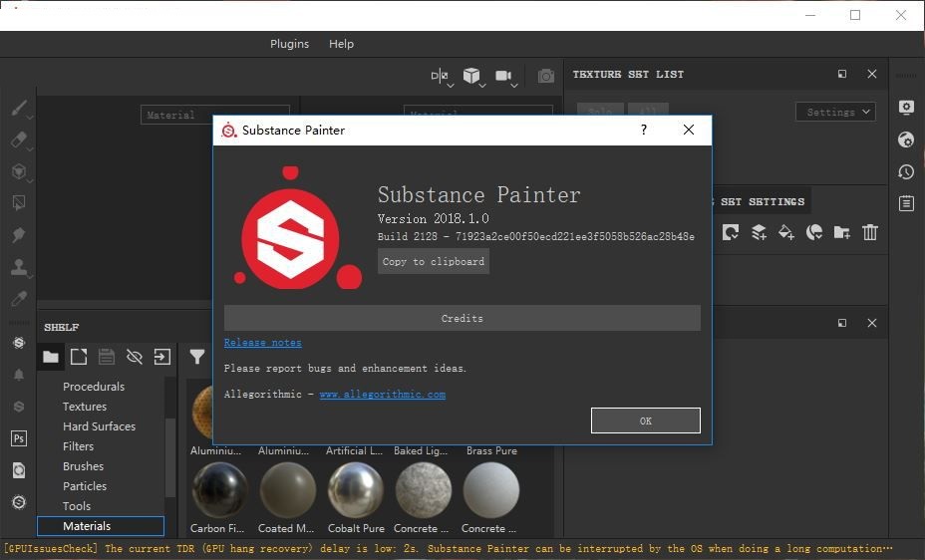Click the shelf import resources icon
925x560 pixels.
[162, 357]
